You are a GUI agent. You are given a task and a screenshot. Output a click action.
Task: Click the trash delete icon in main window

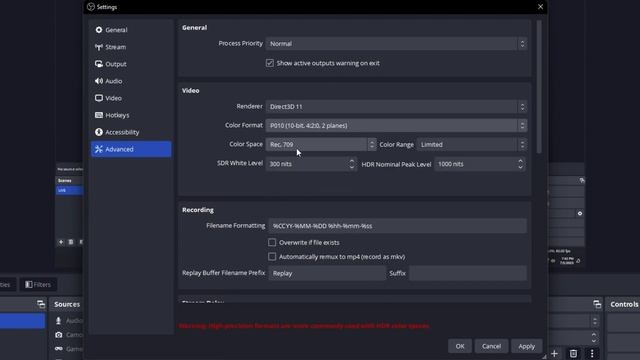pos(573,353)
